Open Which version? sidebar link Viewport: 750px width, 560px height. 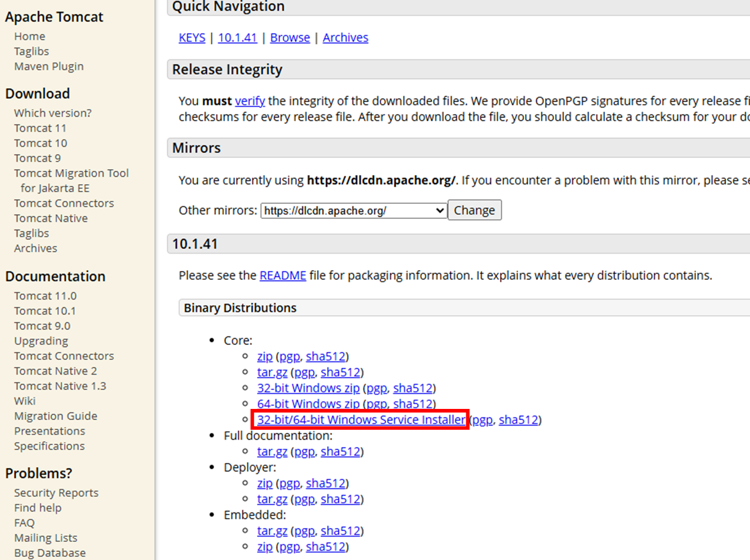[x=53, y=113]
